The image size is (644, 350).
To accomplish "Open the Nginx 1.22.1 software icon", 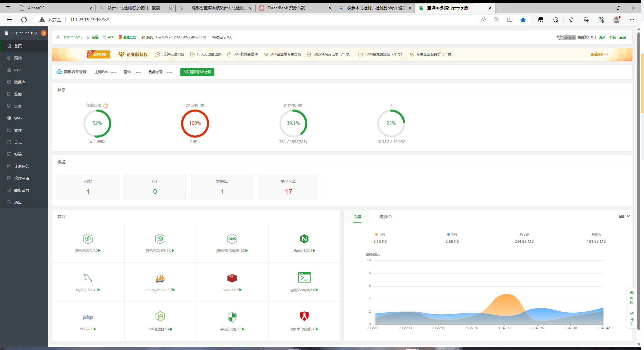I will pyautogui.click(x=304, y=239).
